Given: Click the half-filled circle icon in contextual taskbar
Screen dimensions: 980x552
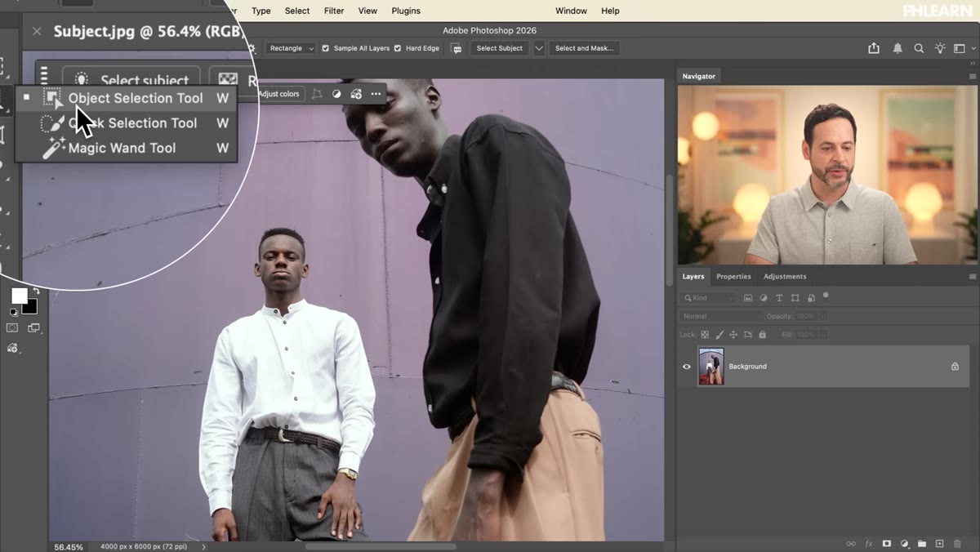Looking at the screenshot, I should point(336,94).
